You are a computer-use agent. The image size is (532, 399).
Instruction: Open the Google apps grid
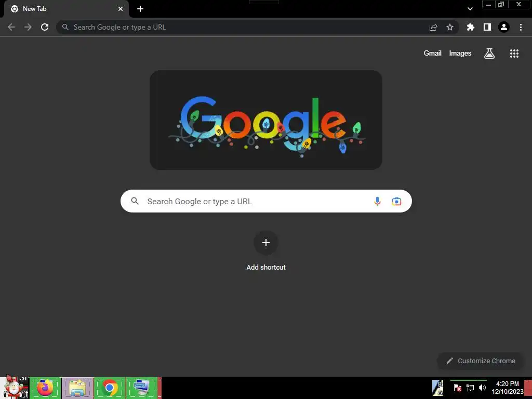click(x=514, y=54)
